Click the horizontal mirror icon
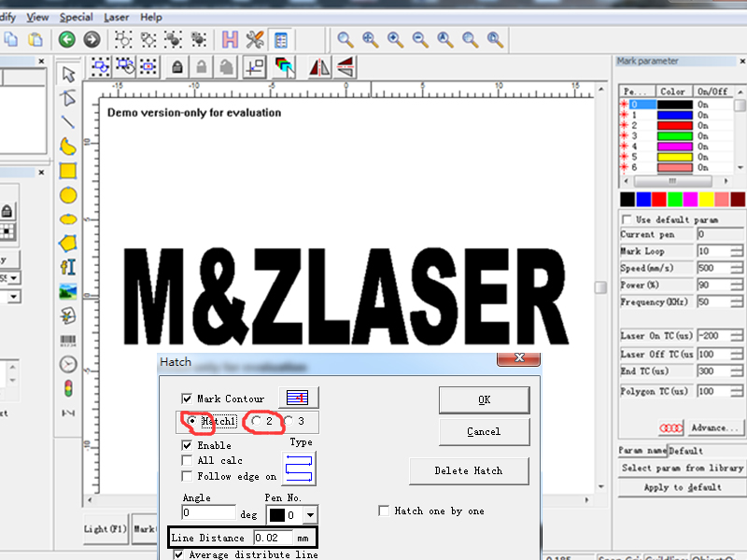Viewport: 747px width, 560px height. click(x=319, y=67)
